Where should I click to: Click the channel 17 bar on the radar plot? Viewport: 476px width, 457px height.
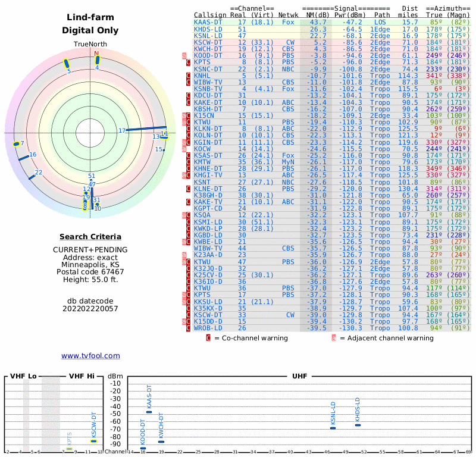(x=146, y=129)
